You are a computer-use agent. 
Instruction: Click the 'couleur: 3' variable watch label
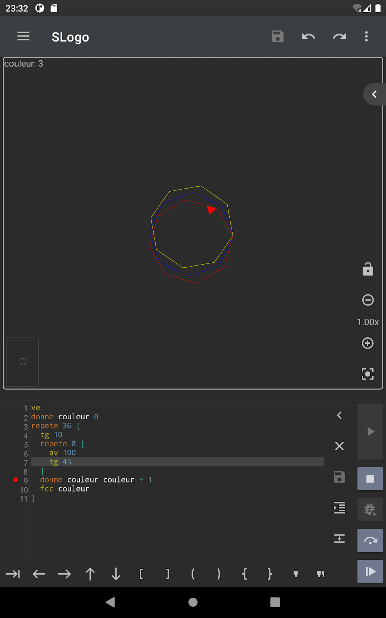[x=24, y=63]
